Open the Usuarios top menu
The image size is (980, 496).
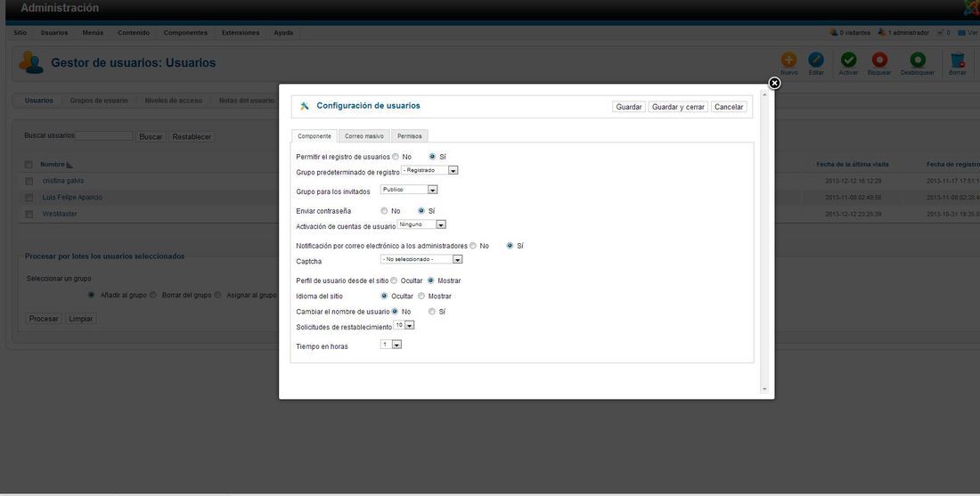tap(54, 33)
